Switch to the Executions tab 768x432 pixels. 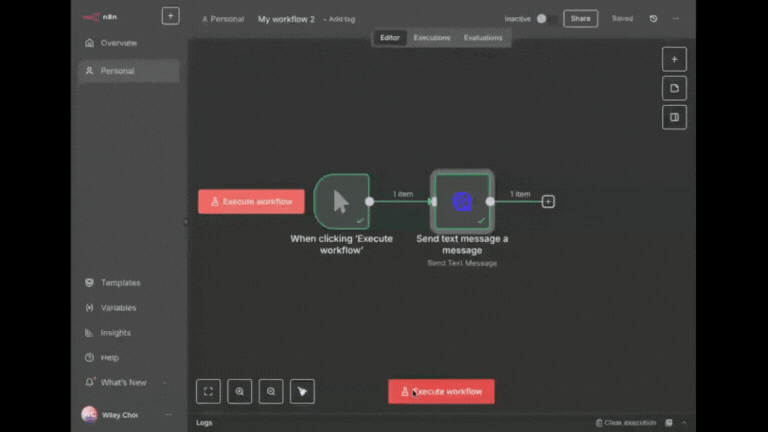(x=432, y=38)
